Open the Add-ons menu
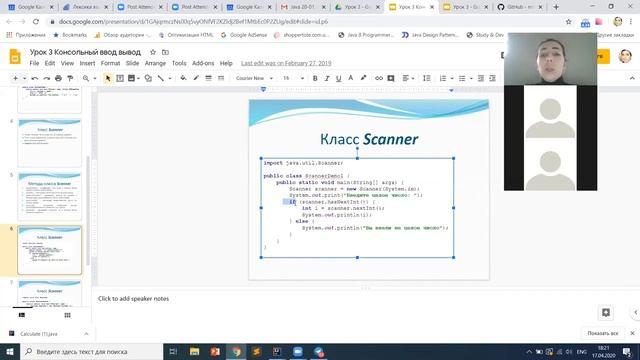640x360 pixels. (203, 63)
